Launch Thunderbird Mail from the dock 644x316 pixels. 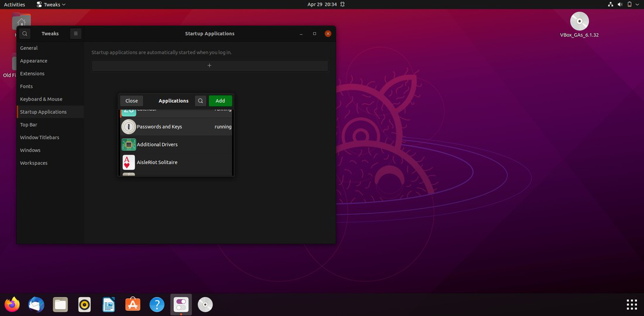pos(36,304)
